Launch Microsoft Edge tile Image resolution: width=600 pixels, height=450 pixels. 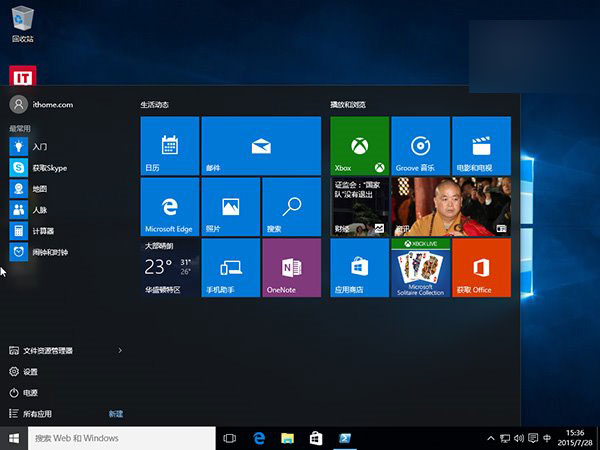click(169, 207)
